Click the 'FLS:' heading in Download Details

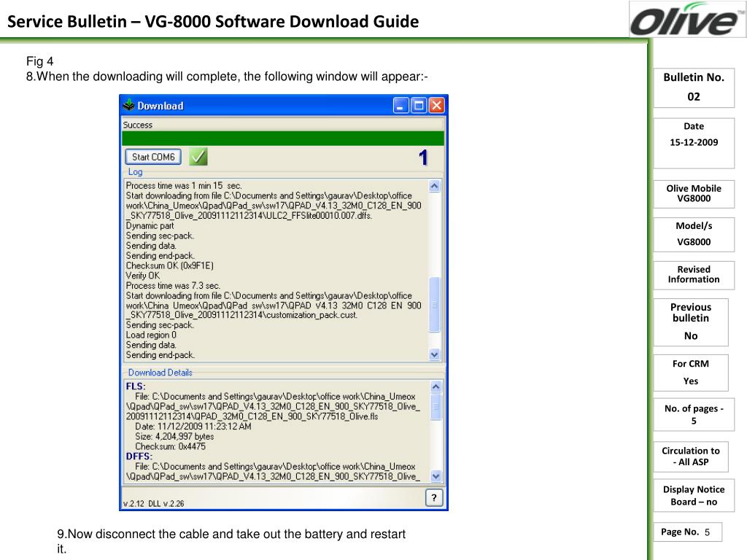pos(136,386)
